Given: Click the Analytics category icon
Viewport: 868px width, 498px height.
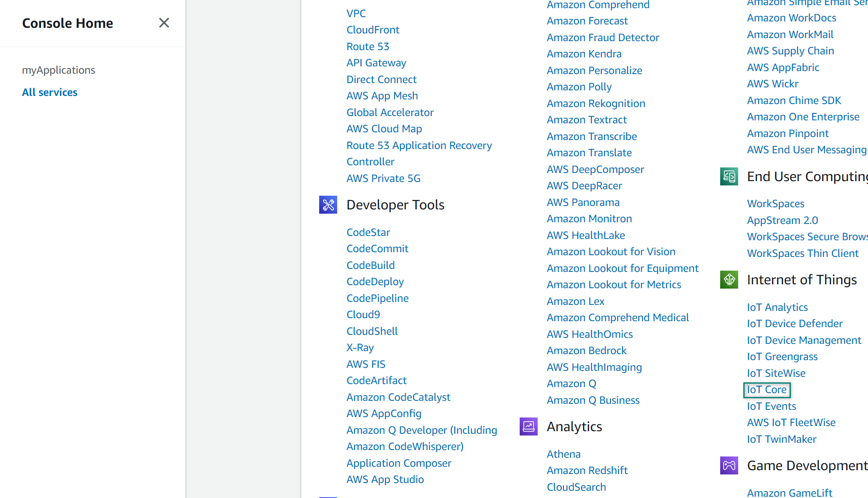Looking at the screenshot, I should pyautogui.click(x=528, y=426).
